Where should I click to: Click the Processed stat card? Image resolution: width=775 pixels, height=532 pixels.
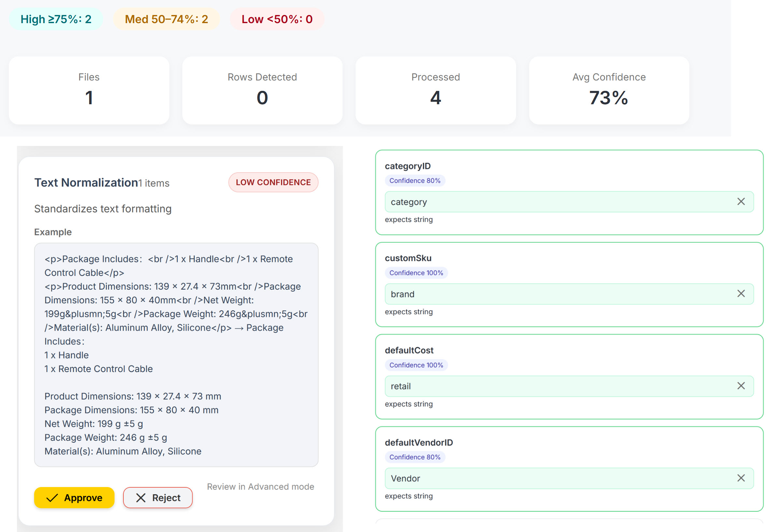435,90
